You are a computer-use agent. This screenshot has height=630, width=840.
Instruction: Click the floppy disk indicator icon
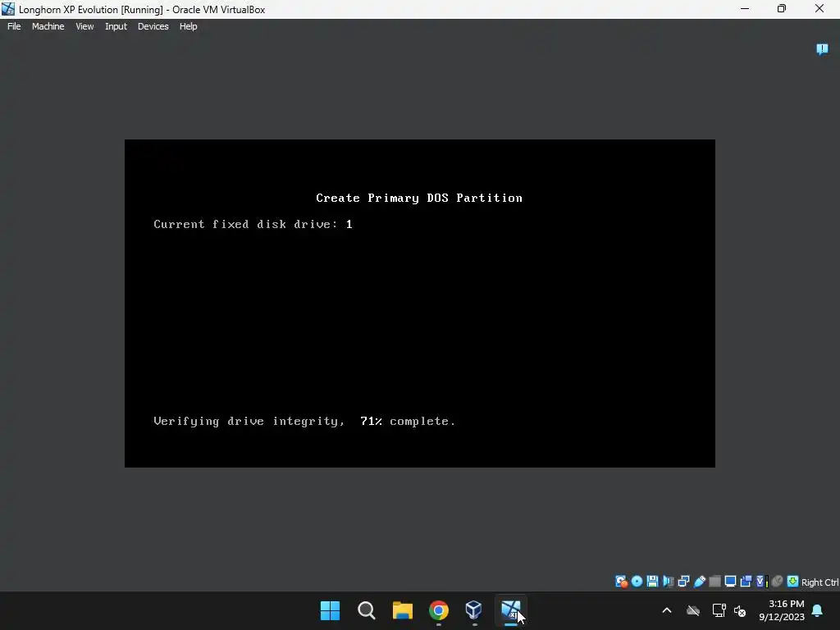click(652, 582)
